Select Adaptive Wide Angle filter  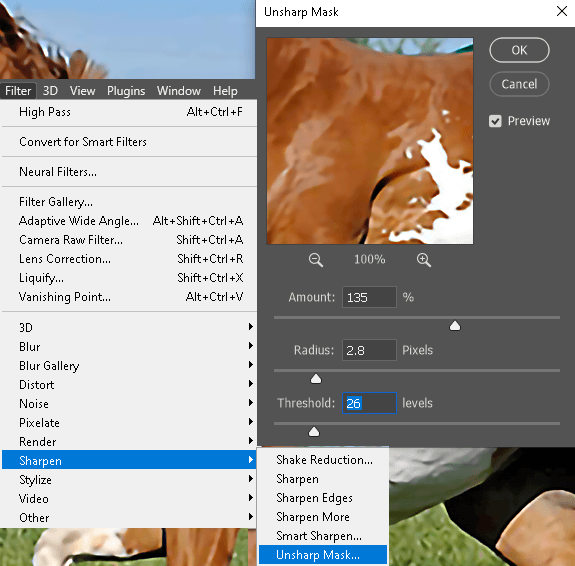point(129,221)
